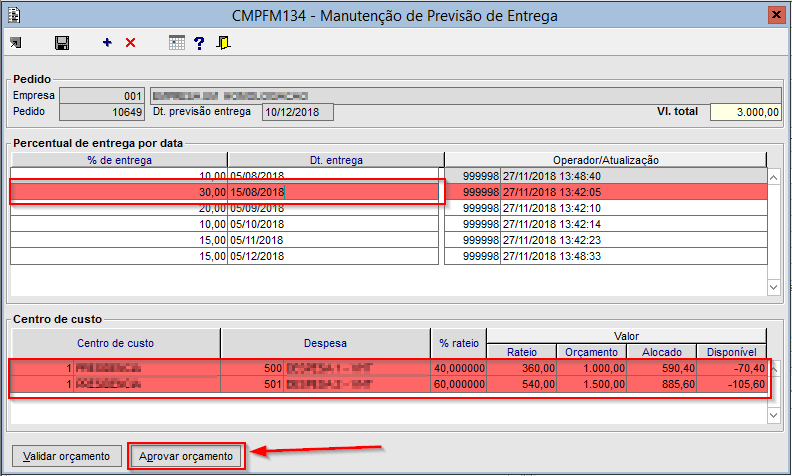
Task: Click the rateio value 540,00
Action: 522,385
